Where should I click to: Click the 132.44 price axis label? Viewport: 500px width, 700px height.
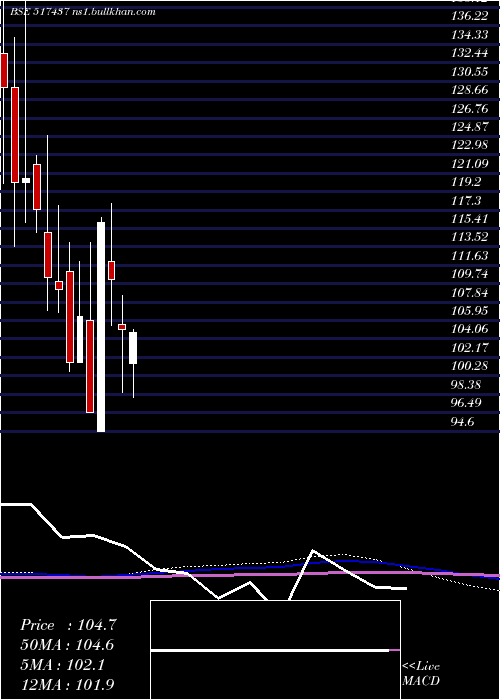tap(469, 53)
